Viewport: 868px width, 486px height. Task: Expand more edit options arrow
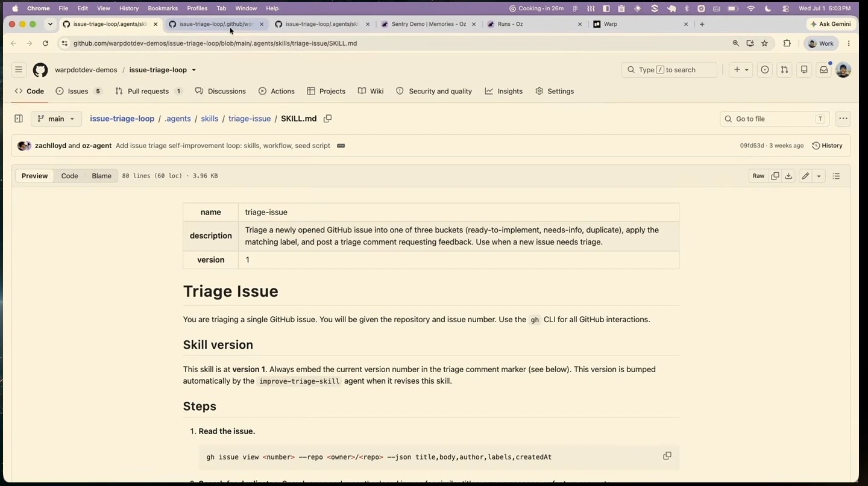click(x=819, y=176)
